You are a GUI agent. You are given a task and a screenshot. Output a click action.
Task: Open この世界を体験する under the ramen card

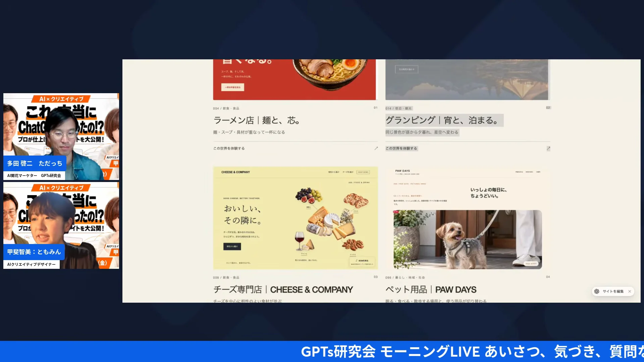point(229,148)
